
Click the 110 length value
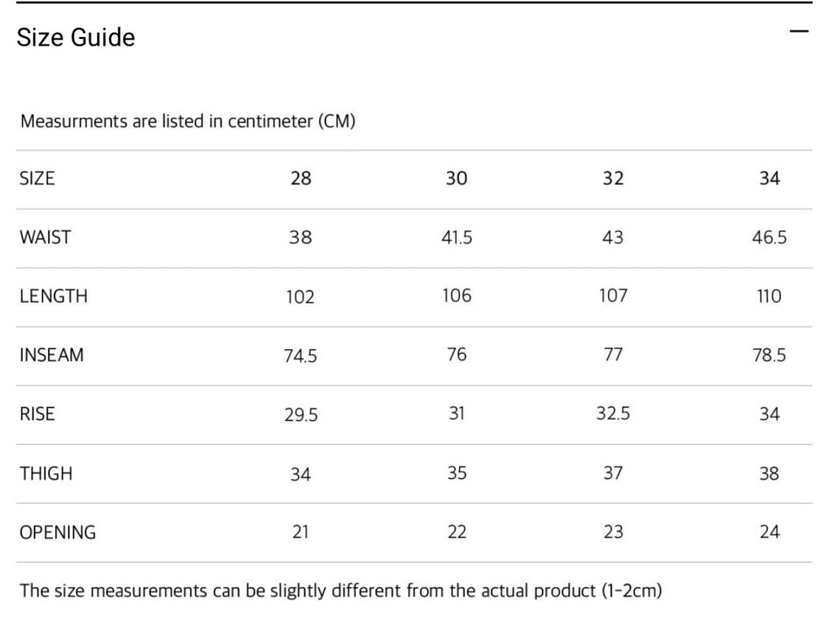pos(769,296)
